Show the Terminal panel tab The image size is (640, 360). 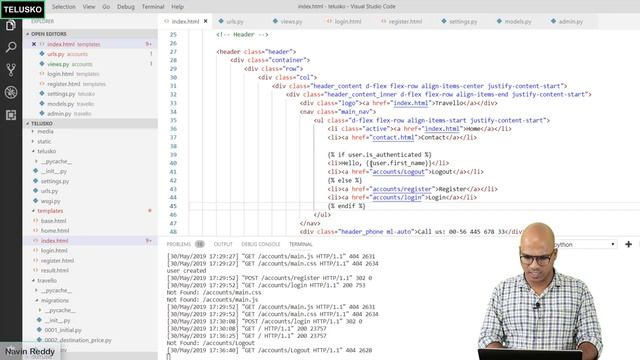tap(300, 244)
